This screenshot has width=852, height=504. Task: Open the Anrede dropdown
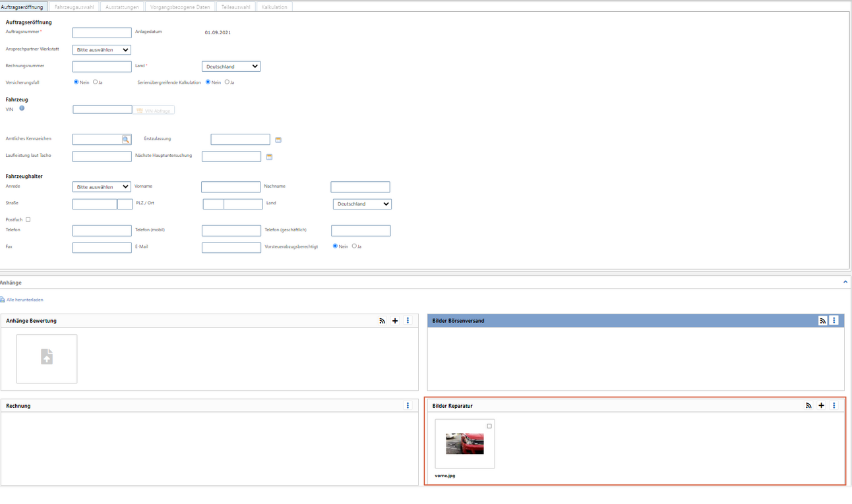click(102, 187)
